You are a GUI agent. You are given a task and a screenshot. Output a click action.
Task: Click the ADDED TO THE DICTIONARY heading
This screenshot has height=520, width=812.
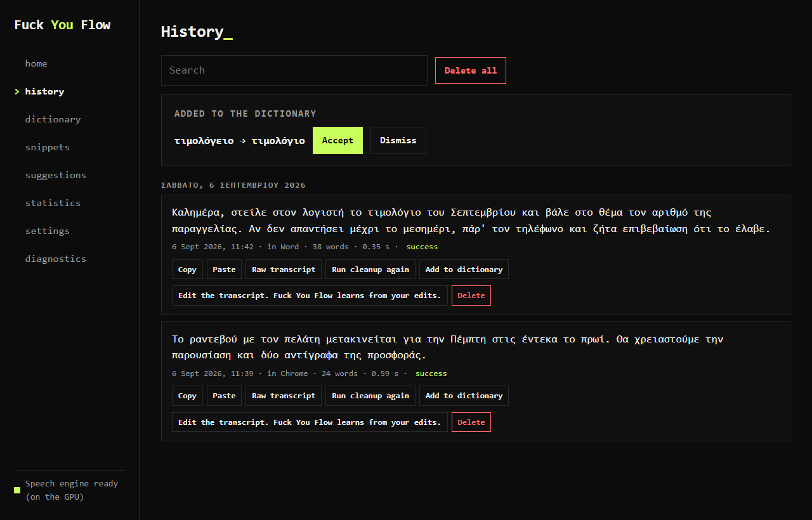tap(245, 114)
